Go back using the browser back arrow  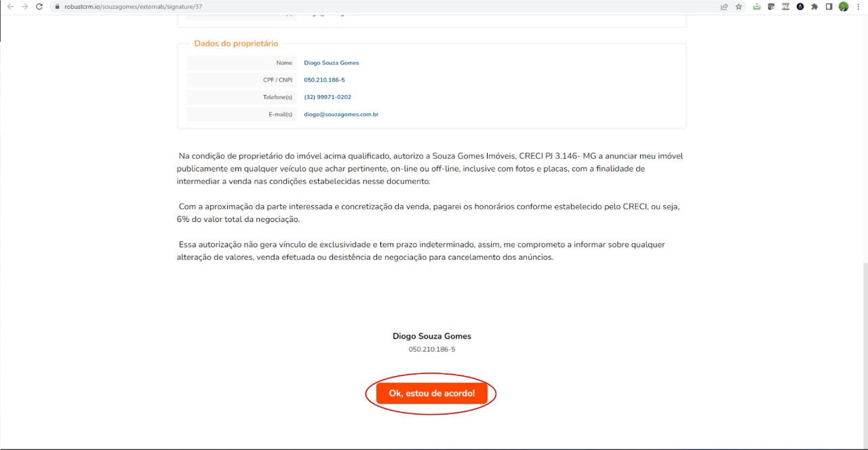click(9, 7)
